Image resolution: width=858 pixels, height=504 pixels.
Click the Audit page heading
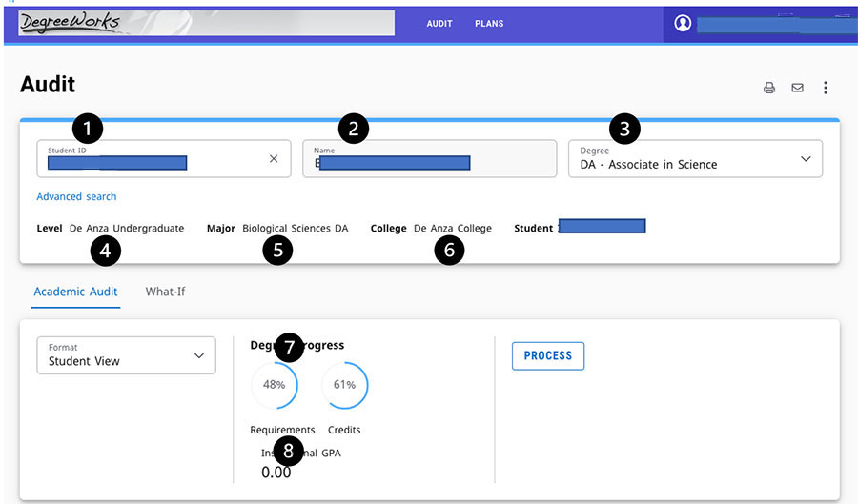pos(48,84)
